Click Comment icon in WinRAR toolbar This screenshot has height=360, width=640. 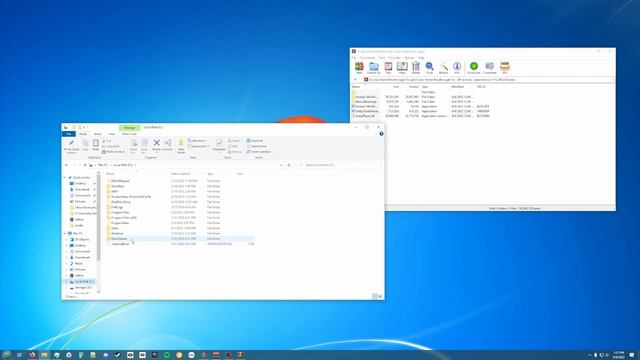click(490, 67)
